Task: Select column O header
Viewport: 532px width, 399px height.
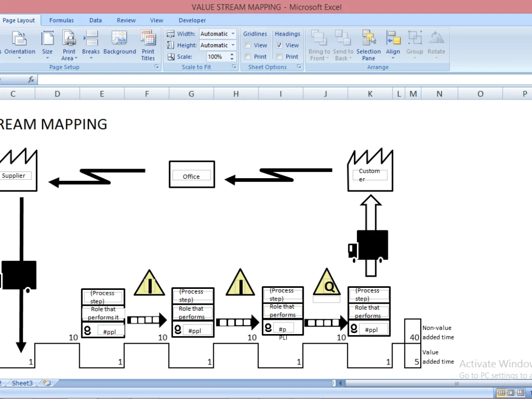Action: [x=480, y=94]
